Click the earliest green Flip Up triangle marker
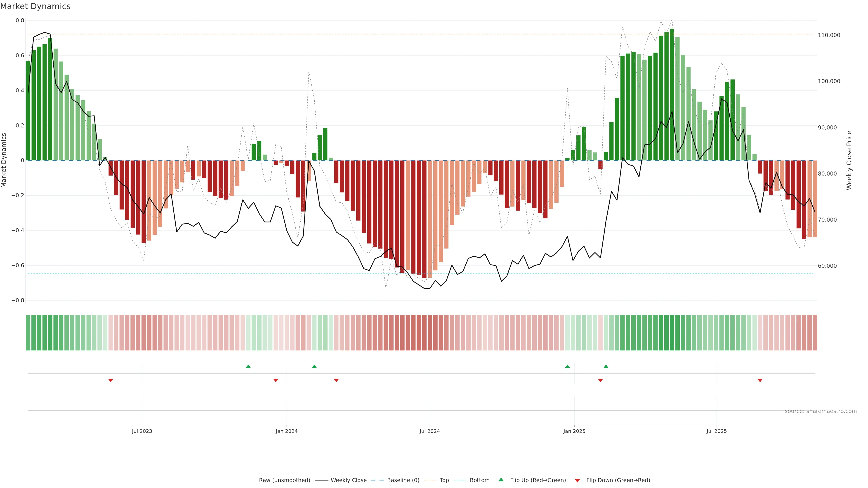The image size is (868, 488). [x=248, y=366]
